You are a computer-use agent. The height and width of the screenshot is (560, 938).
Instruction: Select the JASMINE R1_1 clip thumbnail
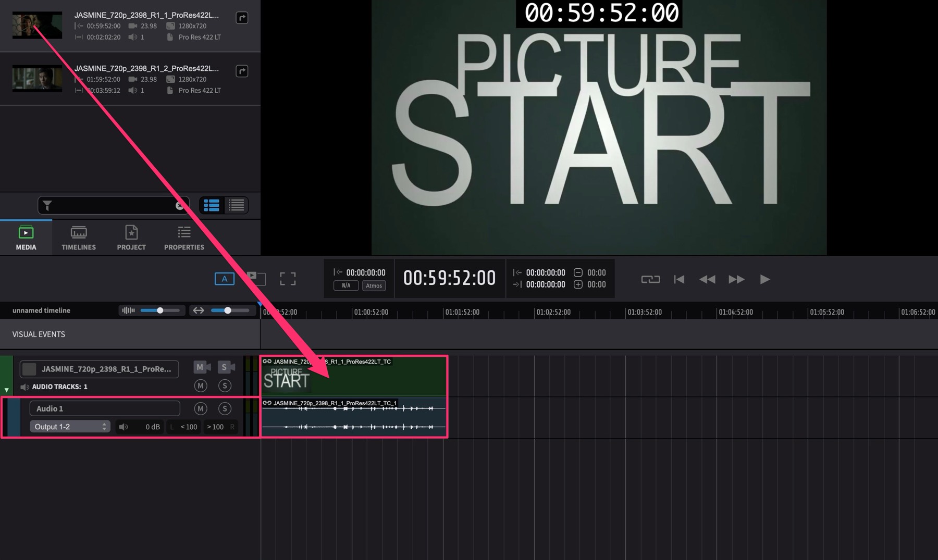(x=37, y=26)
